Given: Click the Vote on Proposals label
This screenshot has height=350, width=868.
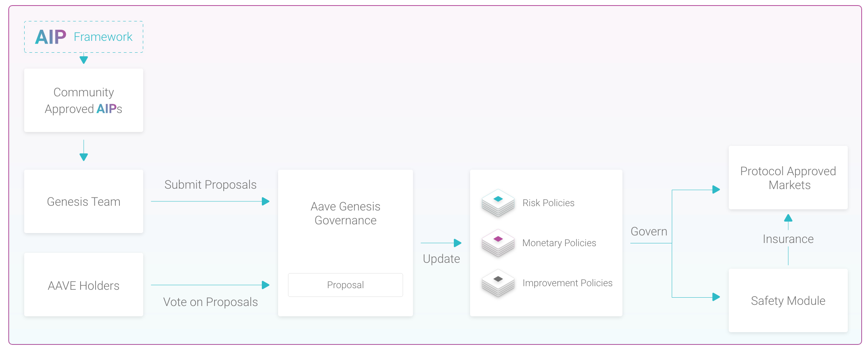Looking at the screenshot, I should point(211,302).
